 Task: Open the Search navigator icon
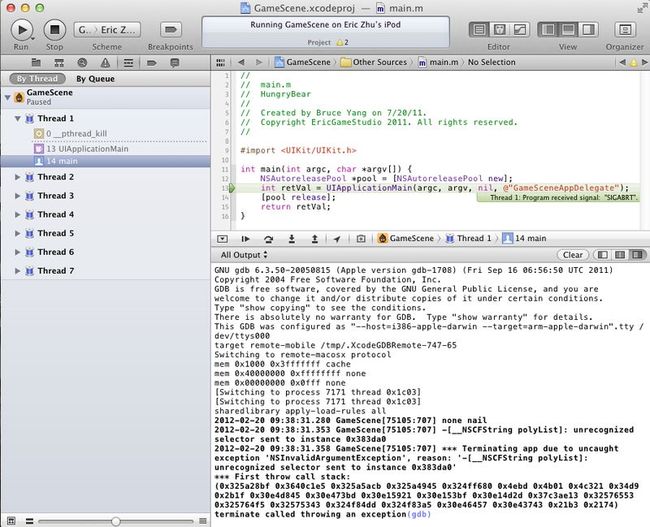[82, 63]
